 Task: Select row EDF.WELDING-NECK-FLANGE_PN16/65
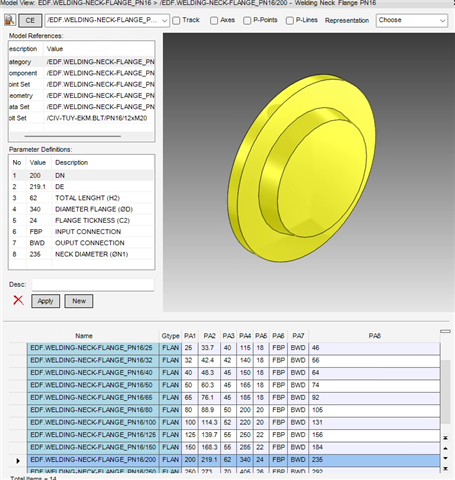point(233,398)
